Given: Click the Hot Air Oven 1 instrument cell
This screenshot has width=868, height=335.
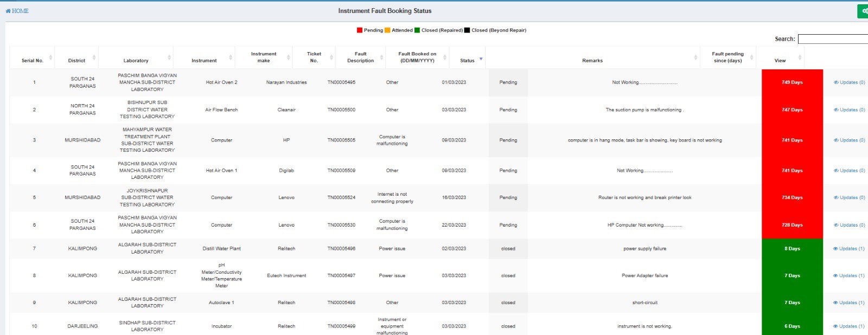Looking at the screenshot, I should (221, 170).
